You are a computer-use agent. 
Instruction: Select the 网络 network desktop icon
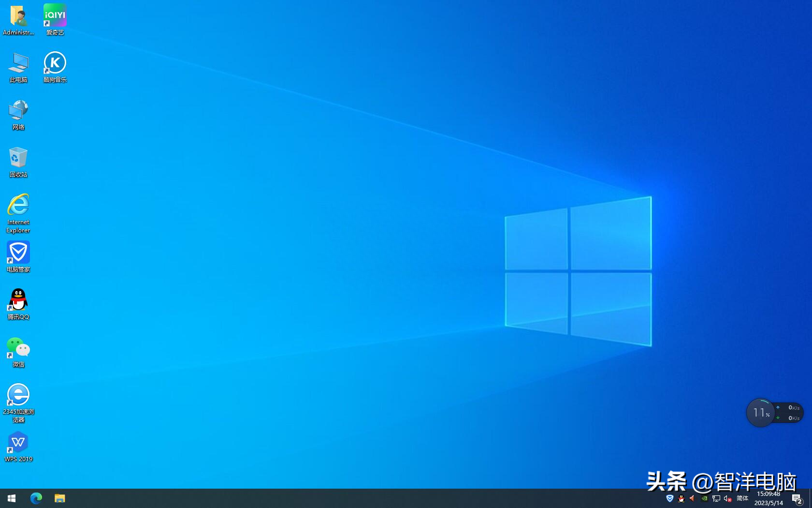click(x=18, y=114)
